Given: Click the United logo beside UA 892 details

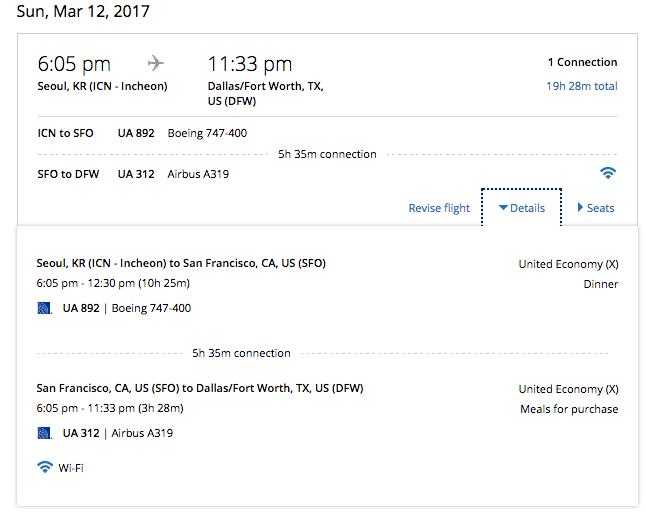Looking at the screenshot, I should click(x=44, y=308).
